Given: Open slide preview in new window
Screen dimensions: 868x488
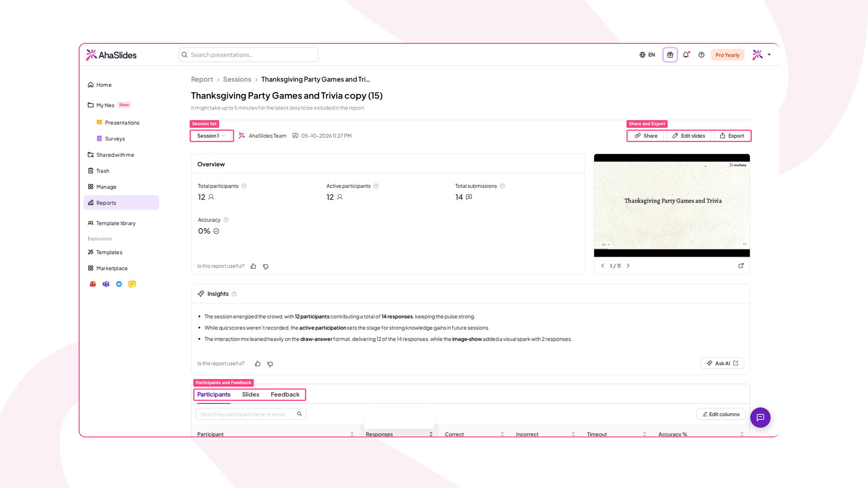Looking at the screenshot, I should 741,266.
